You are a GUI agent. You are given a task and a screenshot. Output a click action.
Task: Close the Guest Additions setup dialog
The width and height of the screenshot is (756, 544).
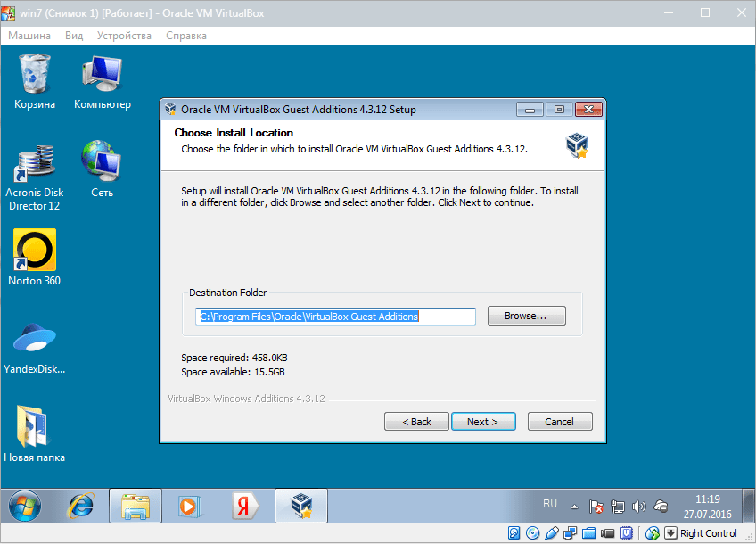point(588,110)
